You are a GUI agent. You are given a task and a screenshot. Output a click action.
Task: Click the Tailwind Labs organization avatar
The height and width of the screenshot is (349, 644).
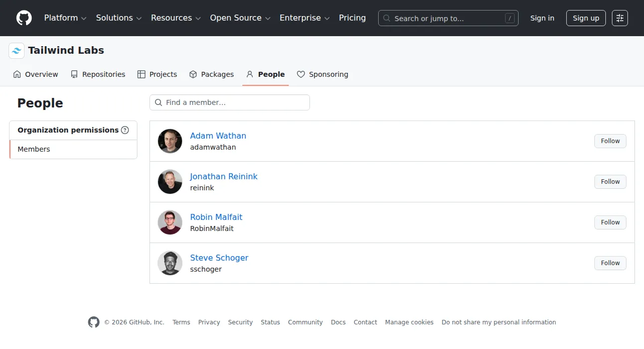tap(17, 51)
